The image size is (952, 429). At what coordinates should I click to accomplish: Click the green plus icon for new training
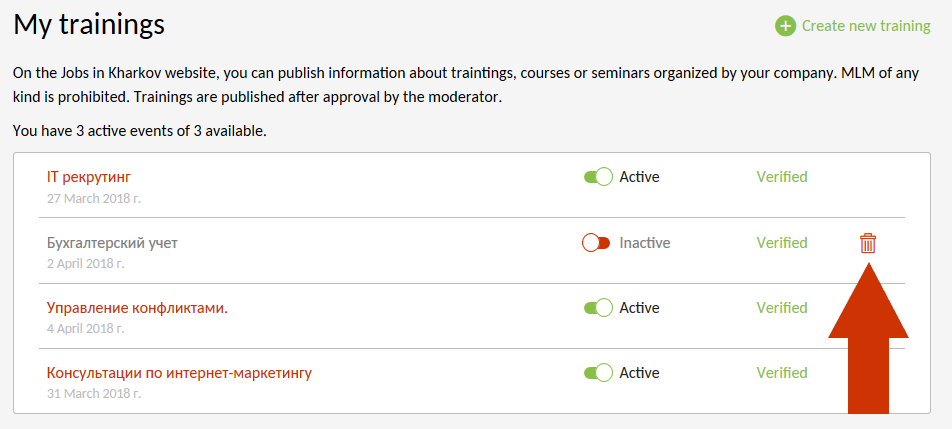(x=786, y=26)
